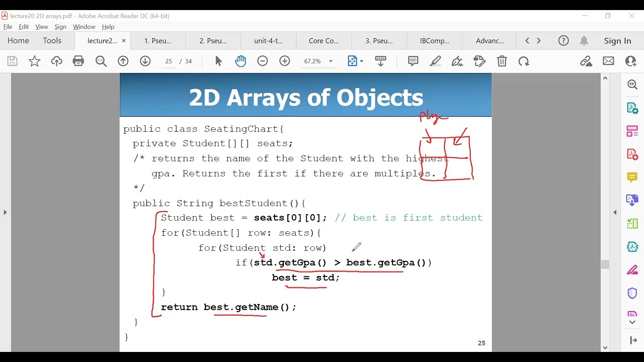Open Fill & Sign in right pane

pos(632,270)
